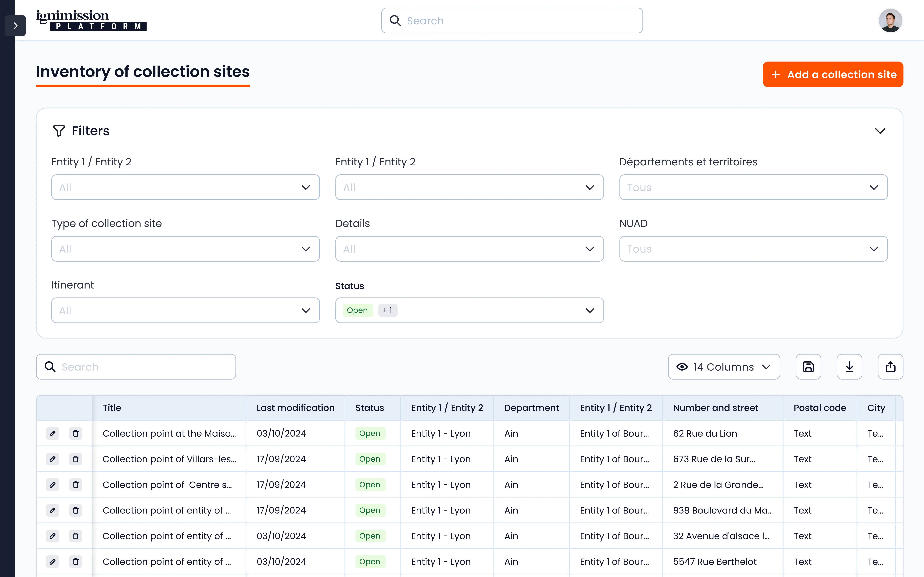The height and width of the screenshot is (577, 924).
Task: Delete the 673 Rue de la Sur row
Action: [76, 459]
